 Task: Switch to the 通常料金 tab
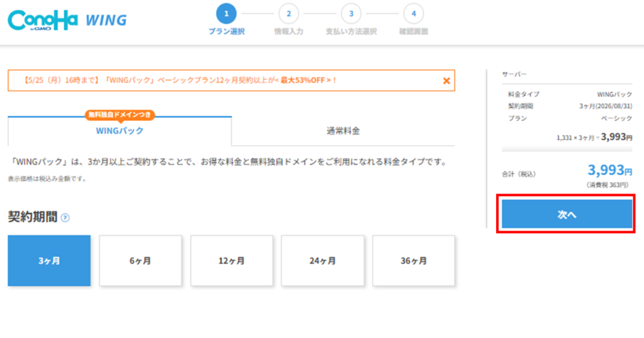tap(343, 131)
